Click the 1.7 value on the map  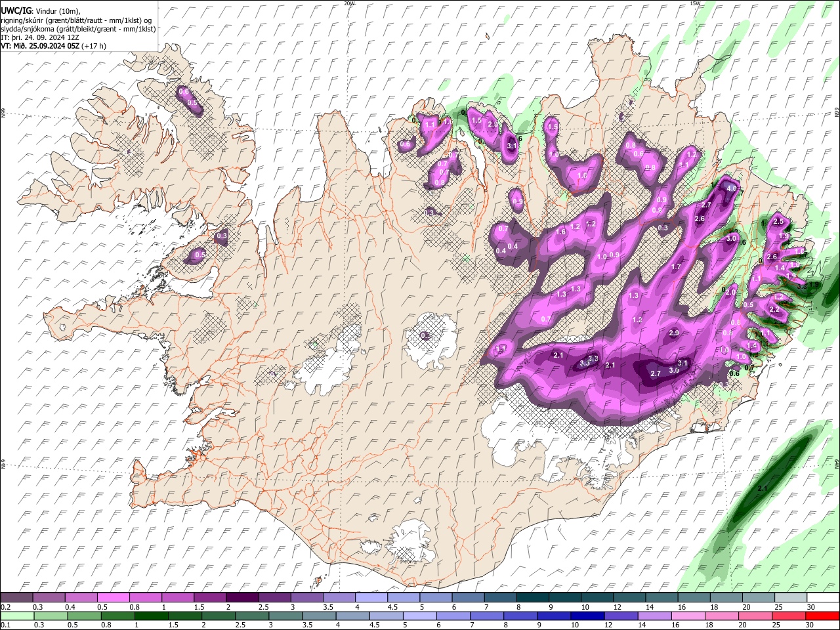click(x=677, y=267)
